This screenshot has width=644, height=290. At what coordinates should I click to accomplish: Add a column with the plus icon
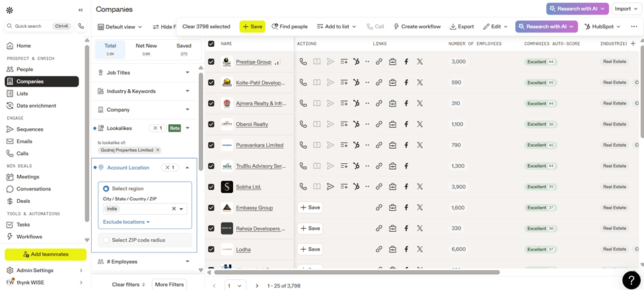(x=633, y=43)
